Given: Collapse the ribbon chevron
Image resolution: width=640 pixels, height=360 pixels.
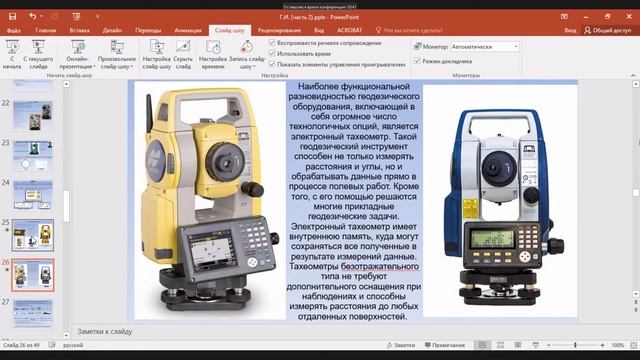Looking at the screenshot, I should [x=633, y=76].
